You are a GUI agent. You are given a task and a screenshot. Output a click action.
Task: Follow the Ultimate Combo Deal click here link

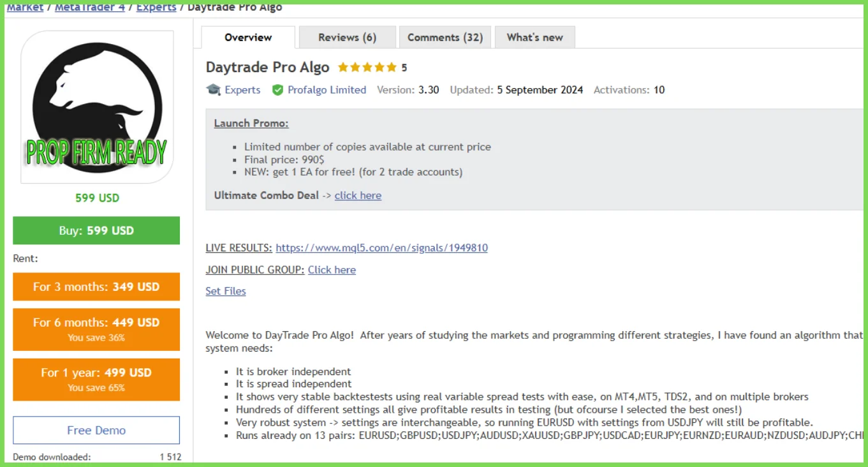[358, 195]
